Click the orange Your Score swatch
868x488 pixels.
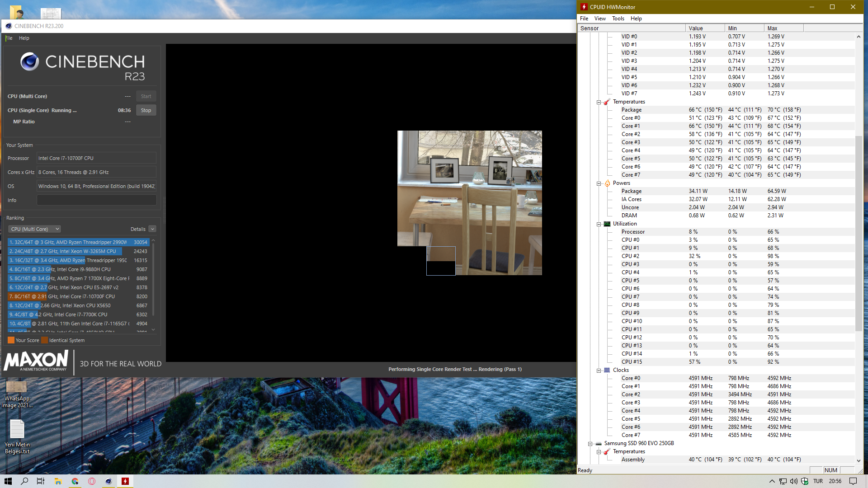coord(11,340)
